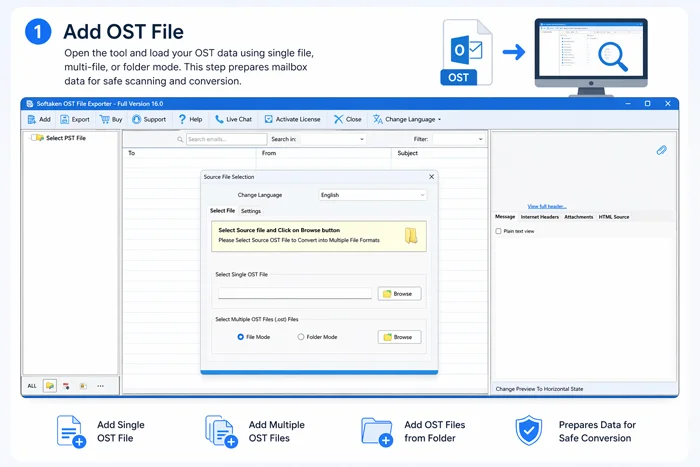Open the English language dropdown in dialog

point(373,195)
